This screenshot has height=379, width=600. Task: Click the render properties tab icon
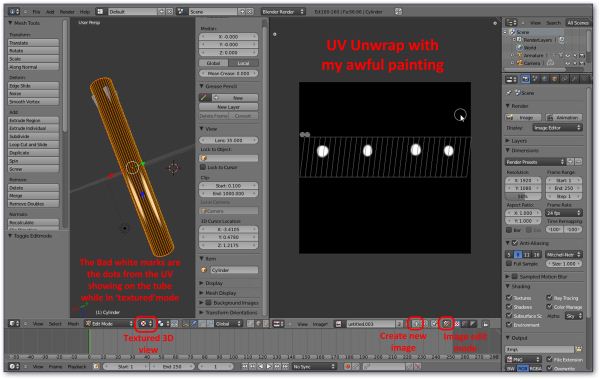click(x=525, y=79)
